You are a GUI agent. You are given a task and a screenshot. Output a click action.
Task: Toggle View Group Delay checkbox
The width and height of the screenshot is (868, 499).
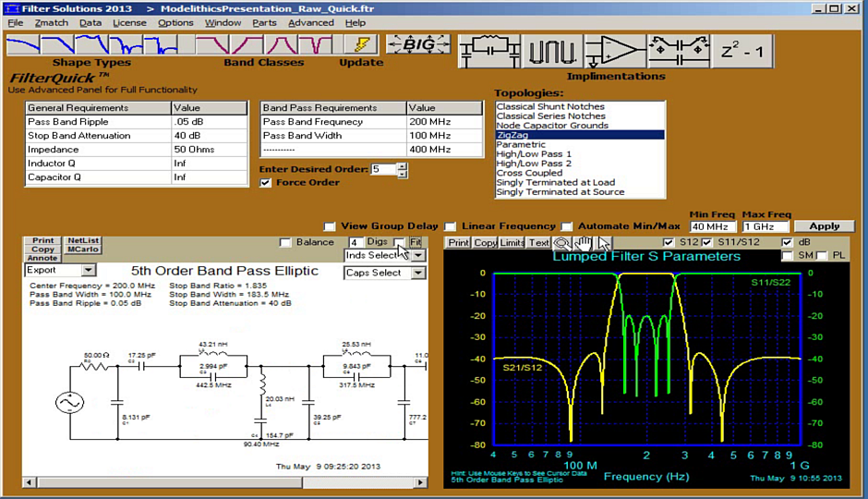[x=330, y=226]
